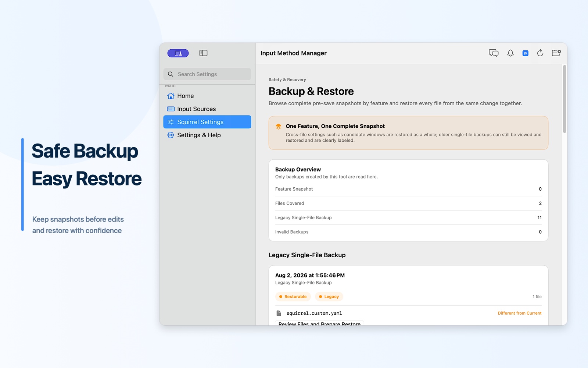The width and height of the screenshot is (588, 368).
Task: Click the Feature Snapshot row
Action: pos(408,189)
